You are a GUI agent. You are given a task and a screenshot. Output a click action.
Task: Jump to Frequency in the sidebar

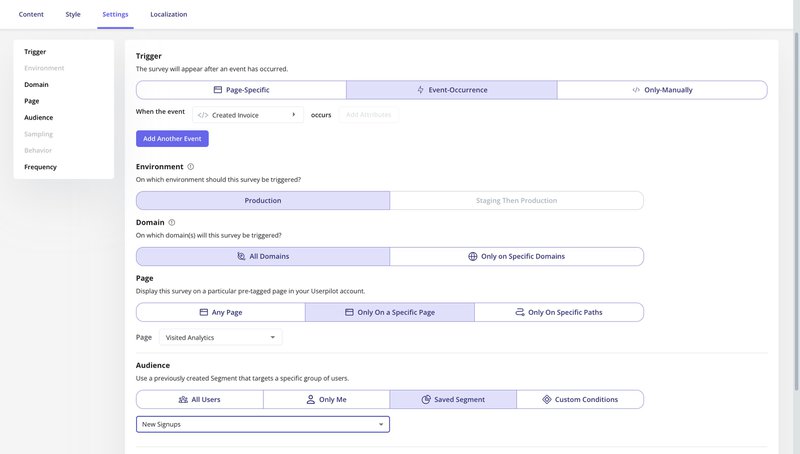41,167
